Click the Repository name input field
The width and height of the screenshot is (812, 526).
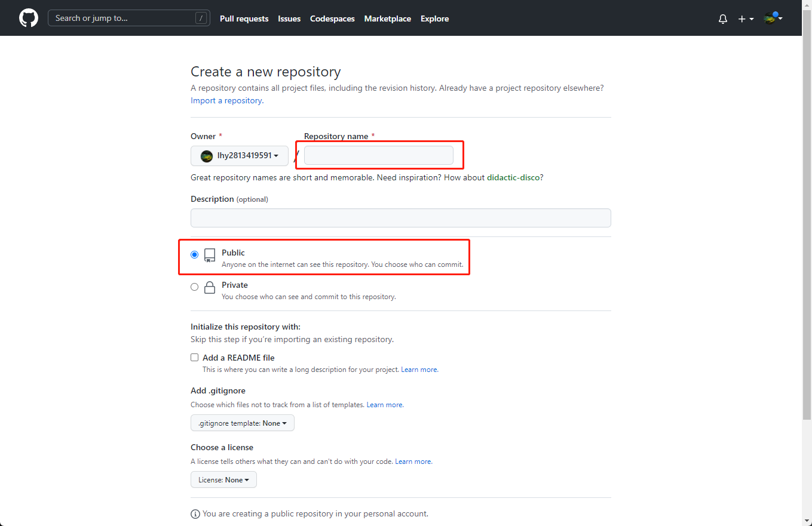coord(378,156)
